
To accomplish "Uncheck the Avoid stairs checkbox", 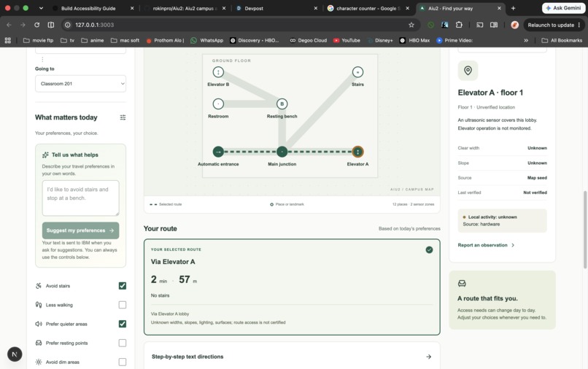I will click(x=123, y=286).
